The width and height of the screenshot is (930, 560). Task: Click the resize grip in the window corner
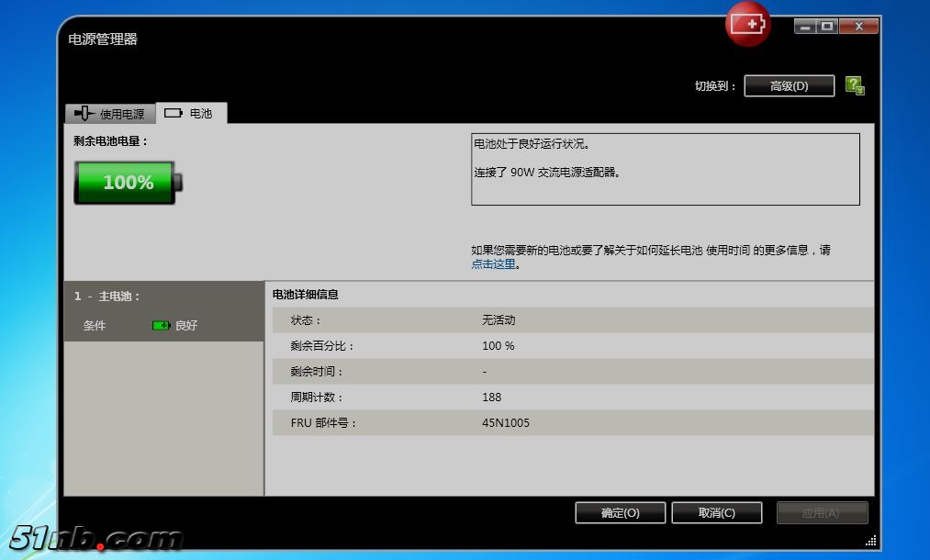(x=870, y=541)
